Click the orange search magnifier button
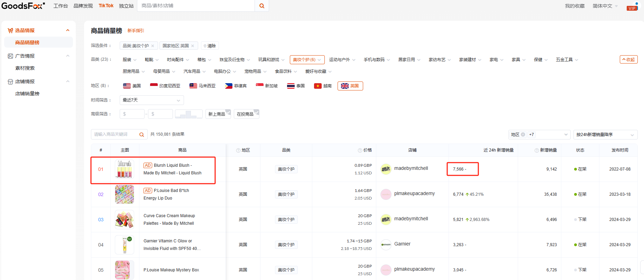The height and width of the screenshot is (280, 644). click(x=262, y=6)
